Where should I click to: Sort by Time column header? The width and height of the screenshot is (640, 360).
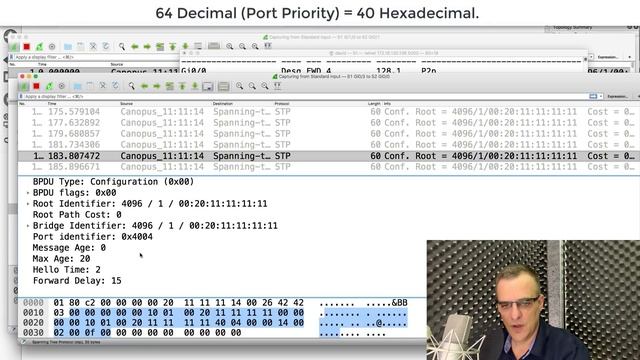click(x=52, y=104)
